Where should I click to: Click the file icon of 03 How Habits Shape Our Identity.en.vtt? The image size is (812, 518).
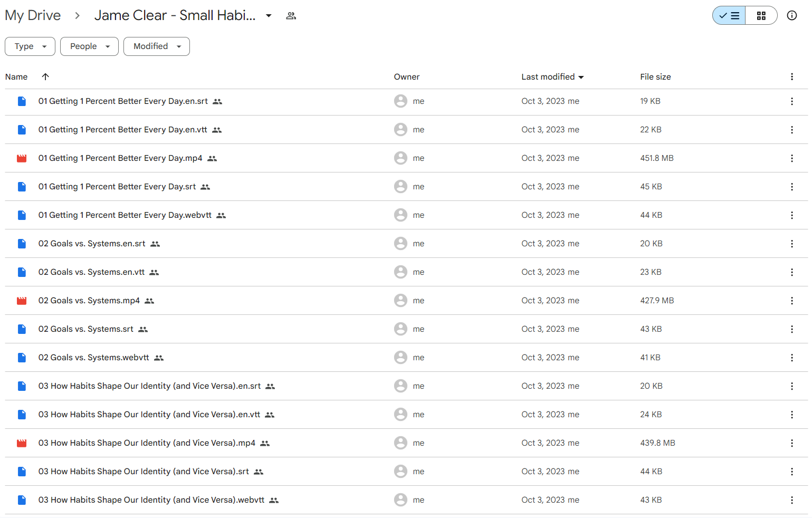[22, 415]
